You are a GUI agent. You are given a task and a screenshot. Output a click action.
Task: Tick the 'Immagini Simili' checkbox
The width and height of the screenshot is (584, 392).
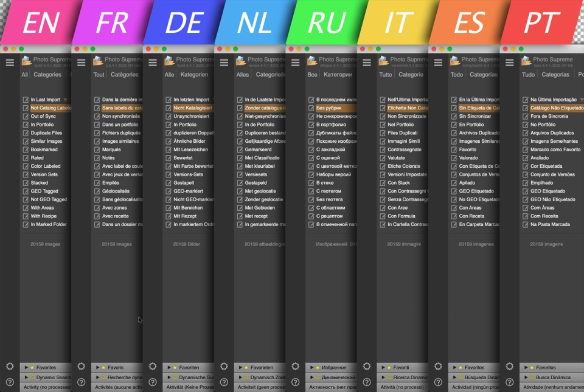tap(383, 142)
